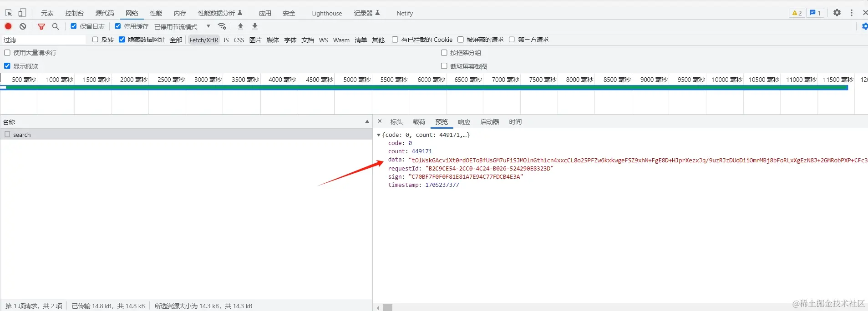Click the timeline overview at 5000 毫秒
This screenshot has width=868, height=311.
coord(357,80)
